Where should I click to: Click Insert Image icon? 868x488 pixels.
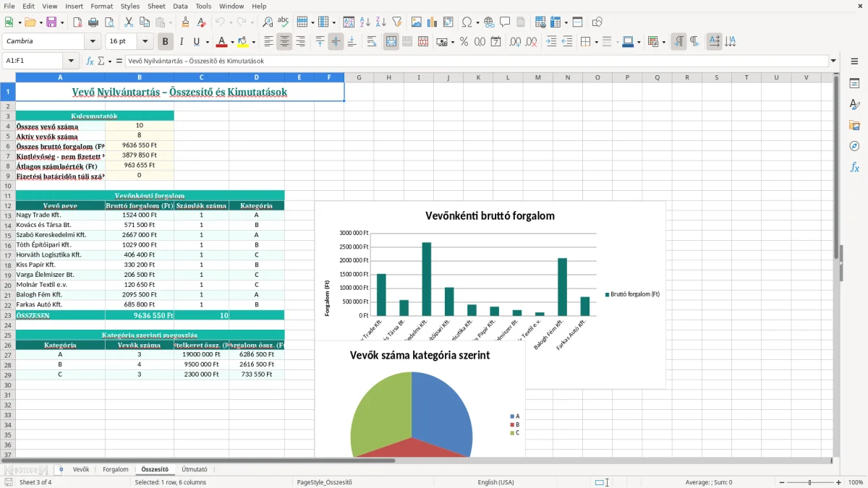coord(417,22)
